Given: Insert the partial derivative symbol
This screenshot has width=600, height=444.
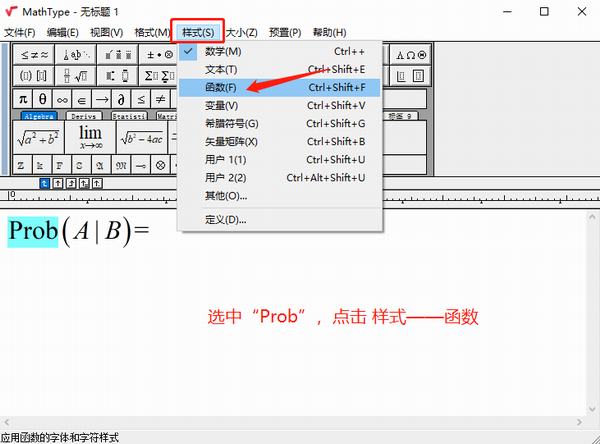Looking at the screenshot, I should pyautogui.click(x=121, y=100).
